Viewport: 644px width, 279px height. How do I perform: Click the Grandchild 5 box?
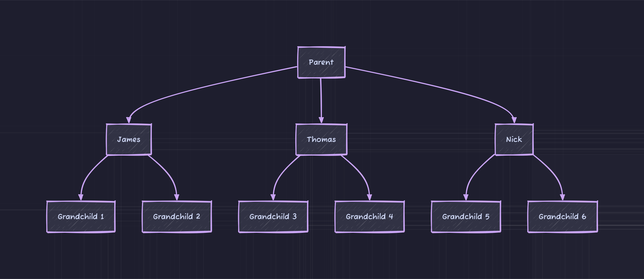pos(466,217)
